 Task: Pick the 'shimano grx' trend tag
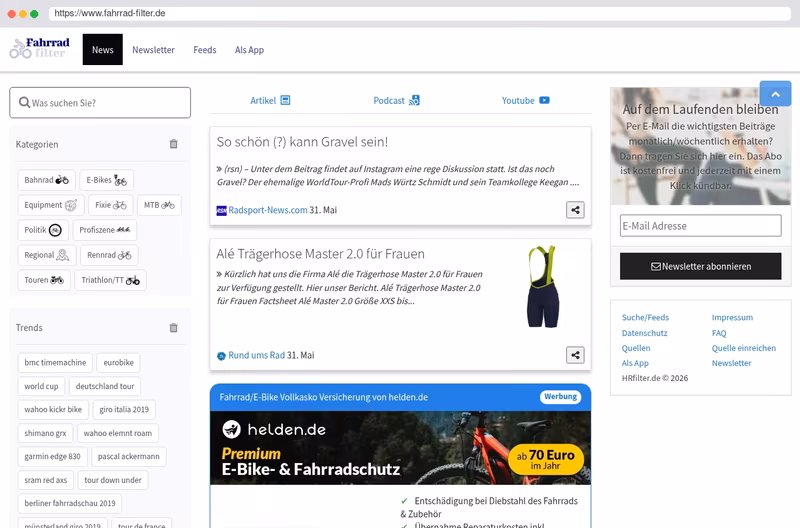(45, 433)
